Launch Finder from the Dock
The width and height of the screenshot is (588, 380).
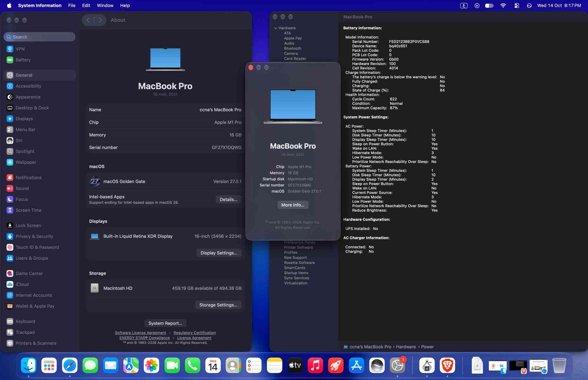pyautogui.click(x=28, y=365)
